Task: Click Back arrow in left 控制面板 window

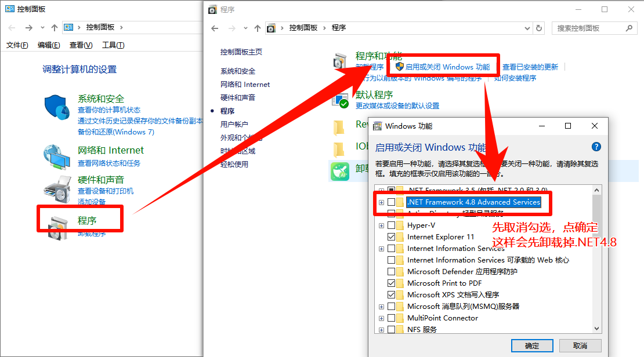Action: click(x=12, y=27)
